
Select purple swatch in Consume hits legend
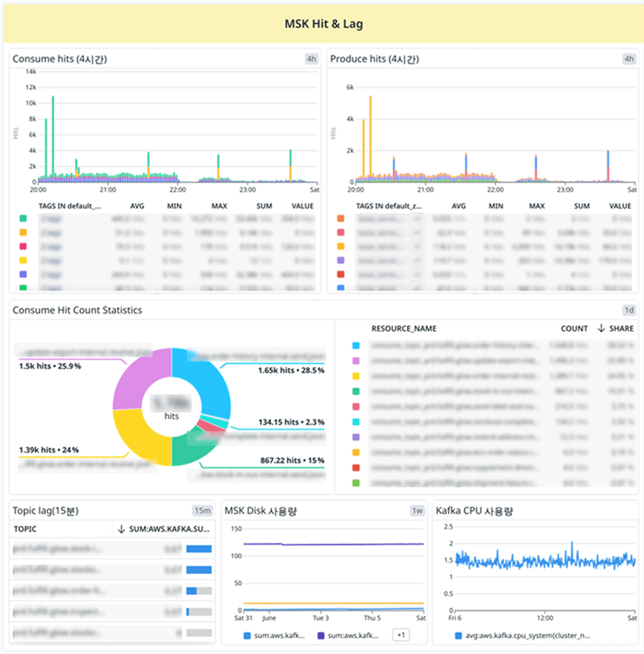tap(23, 274)
